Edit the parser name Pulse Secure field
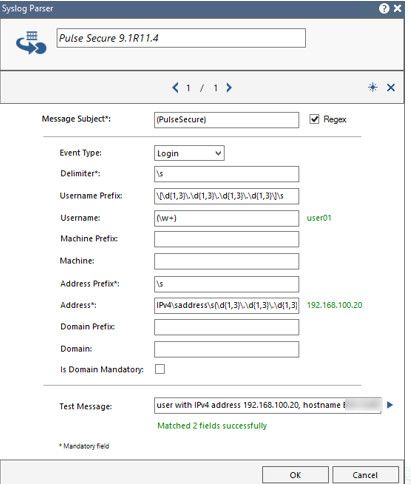Screen dimensions: 411x484 click(181, 38)
